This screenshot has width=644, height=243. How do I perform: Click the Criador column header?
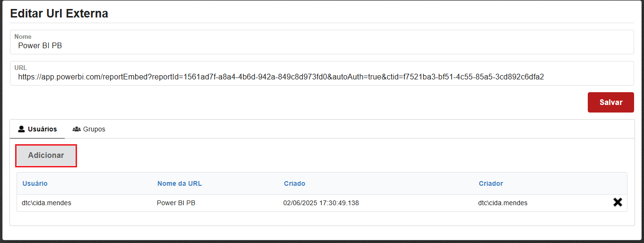coord(491,183)
